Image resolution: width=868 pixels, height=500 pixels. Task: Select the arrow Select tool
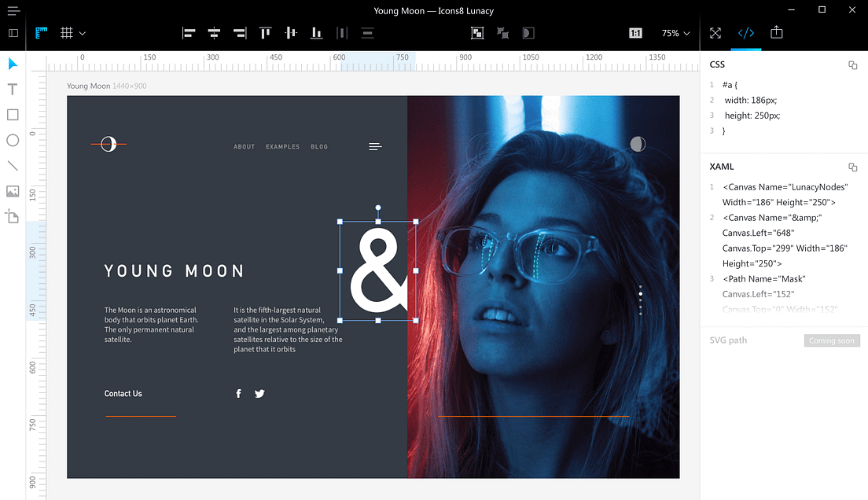pos(13,64)
